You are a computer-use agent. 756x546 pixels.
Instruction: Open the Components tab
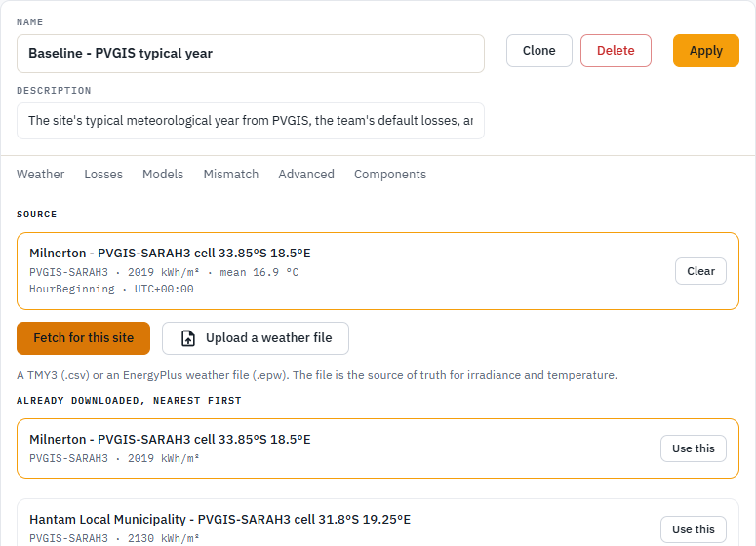click(390, 174)
